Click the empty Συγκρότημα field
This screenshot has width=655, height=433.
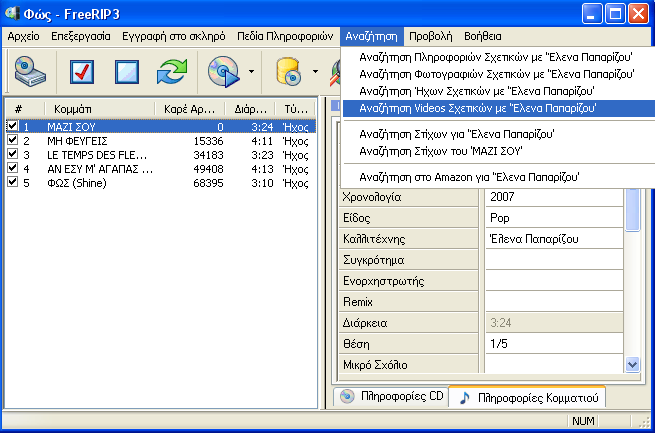coord(554,259)
